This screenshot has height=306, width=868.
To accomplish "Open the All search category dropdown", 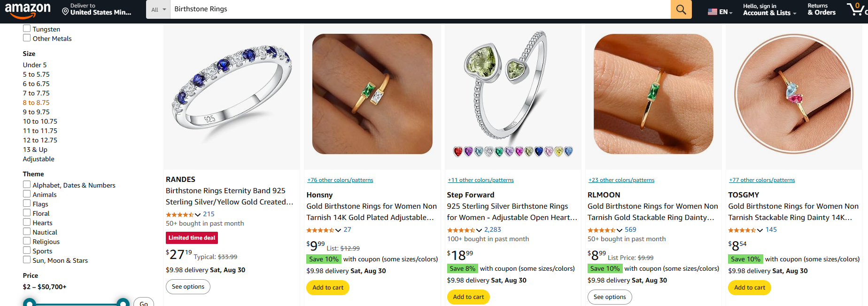I will 158,9.
